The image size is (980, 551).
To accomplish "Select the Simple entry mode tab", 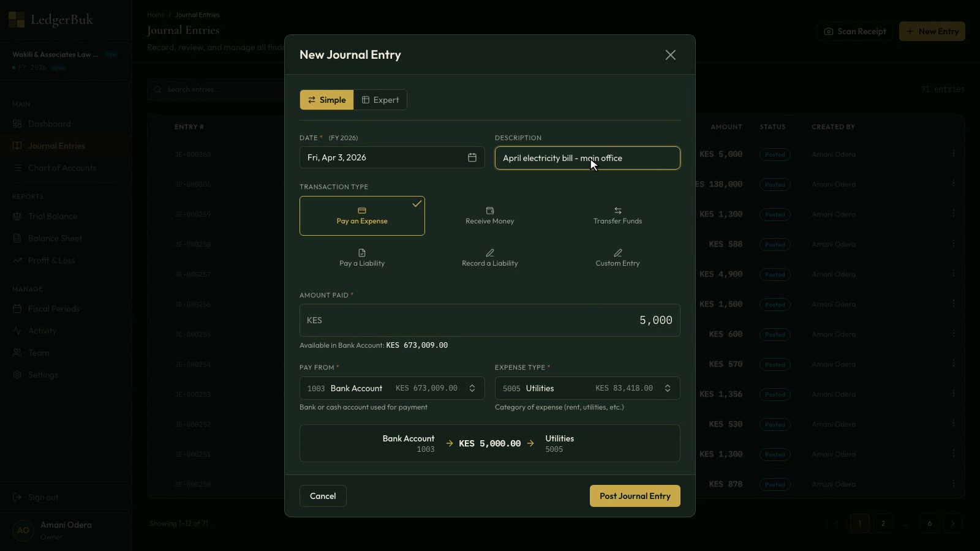I will [x=326, y=100].
